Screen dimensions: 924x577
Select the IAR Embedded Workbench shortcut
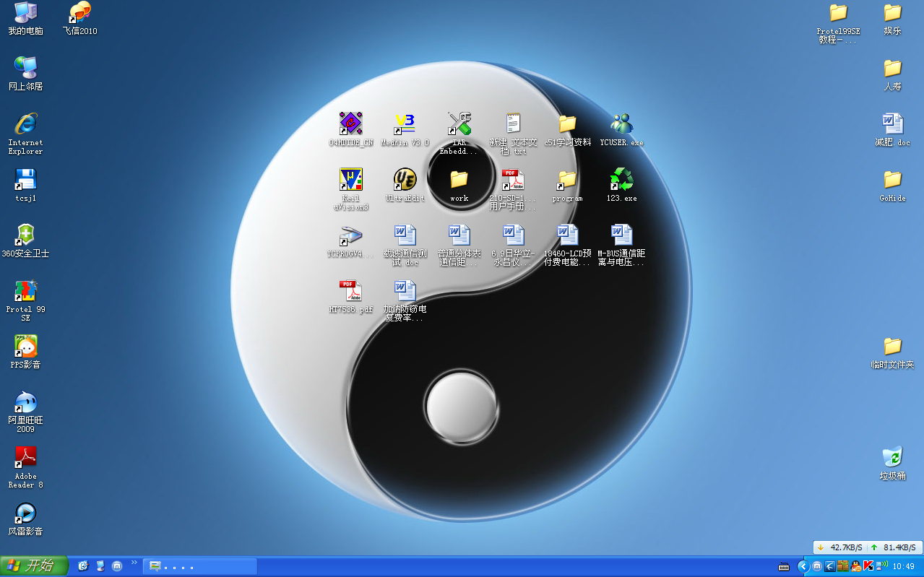pyautogui.click(x=459, y=124)
